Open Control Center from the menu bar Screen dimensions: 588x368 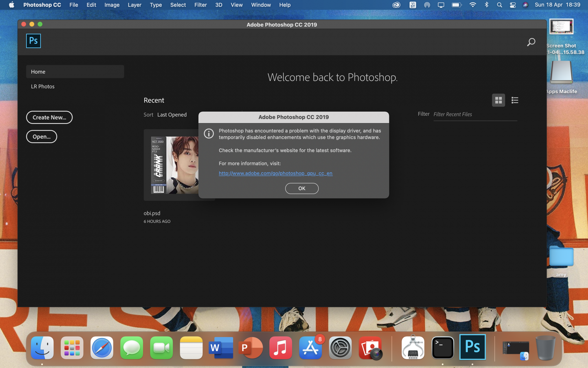513,5
